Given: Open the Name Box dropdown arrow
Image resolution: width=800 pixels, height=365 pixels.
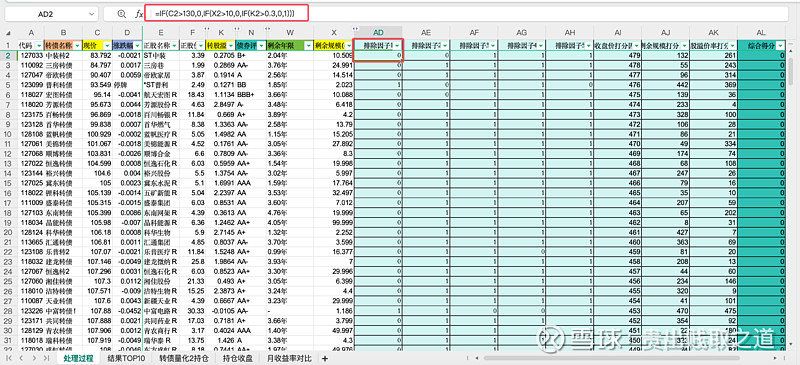Looking at the screenshot, I should [x=92, y=14].
